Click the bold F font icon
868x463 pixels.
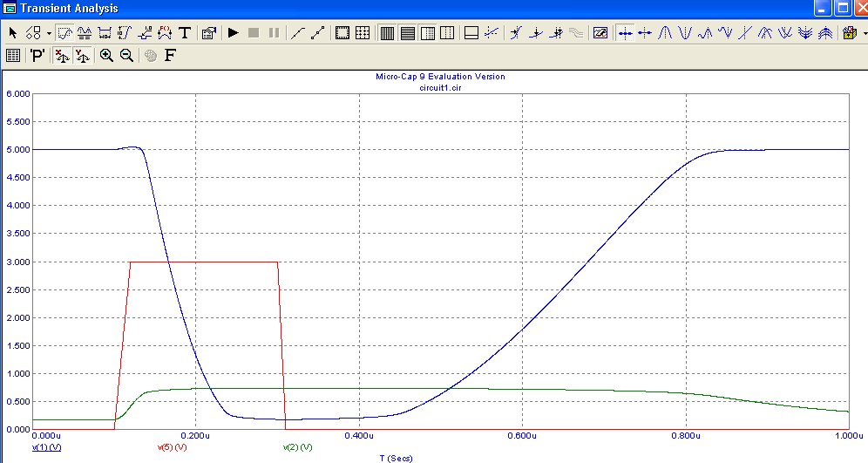(170, 55)
